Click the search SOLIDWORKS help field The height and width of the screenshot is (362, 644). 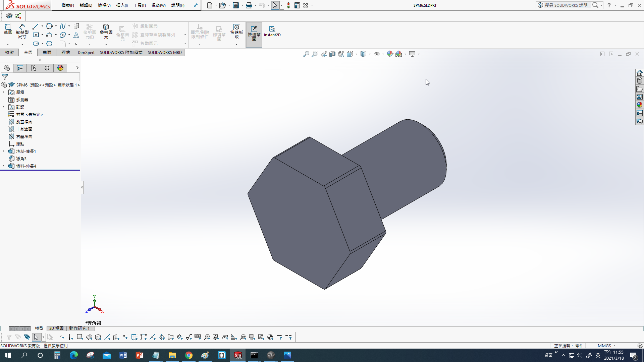click(566, 5)
